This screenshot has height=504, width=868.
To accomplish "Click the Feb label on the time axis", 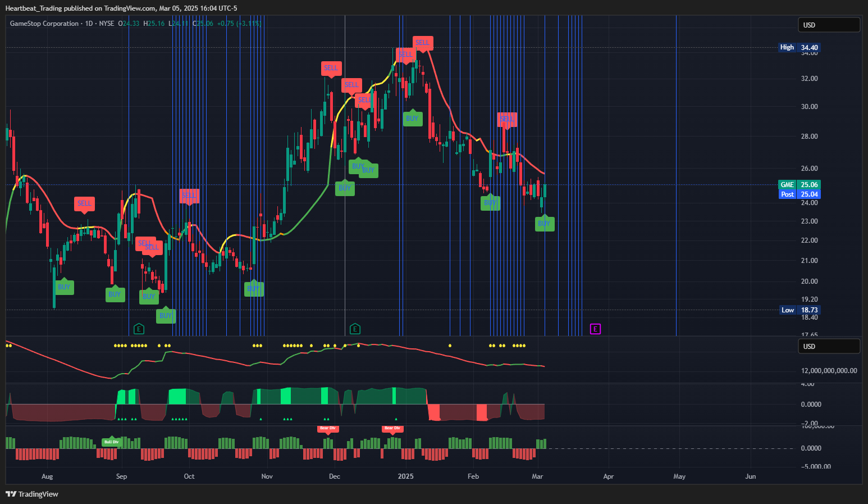I will coord(473,476).
